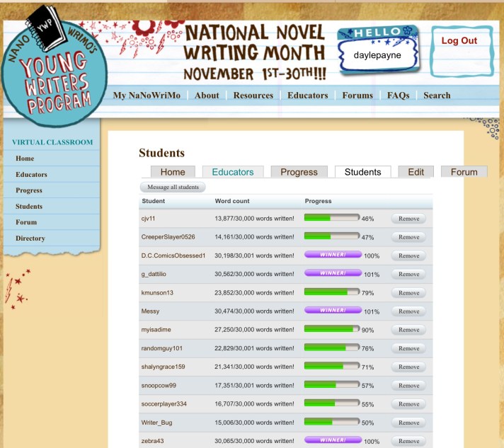Click the purple WINNER badge for g_dattilio

[x=333, y=273]
